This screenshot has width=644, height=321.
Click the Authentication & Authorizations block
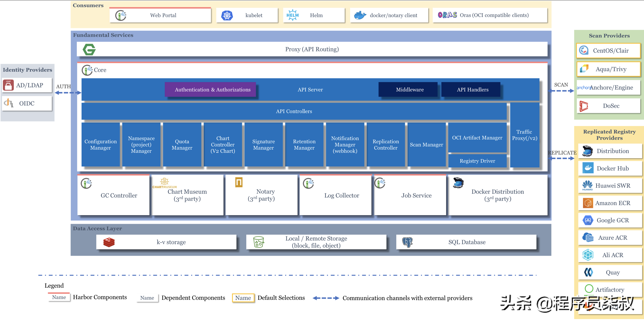[x=210, y=89]
